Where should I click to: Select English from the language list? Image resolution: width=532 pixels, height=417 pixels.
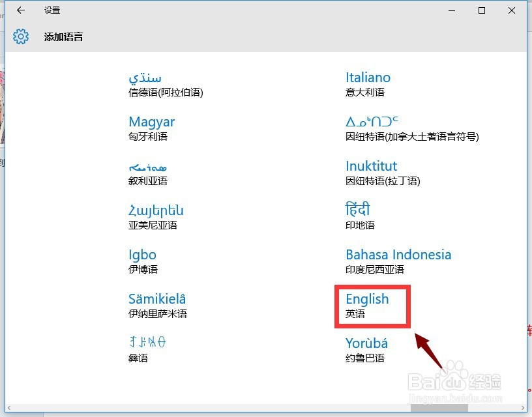(x=368, y=306)
